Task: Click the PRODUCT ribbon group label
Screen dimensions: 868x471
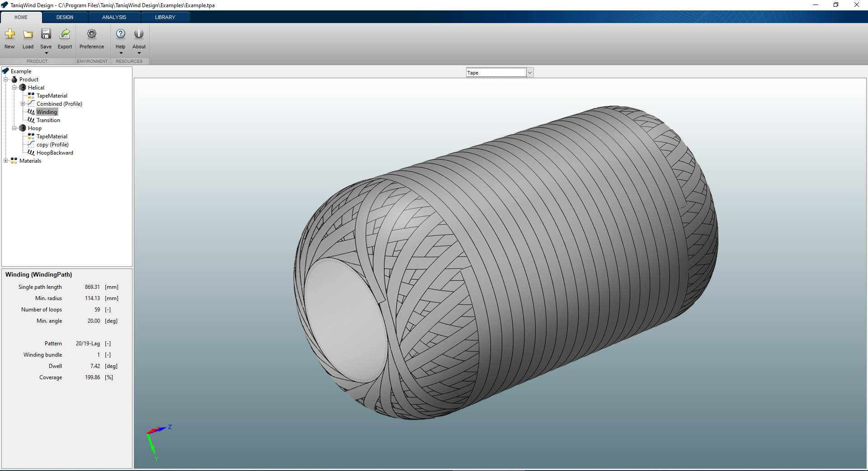Action: (x=37, y=61)
